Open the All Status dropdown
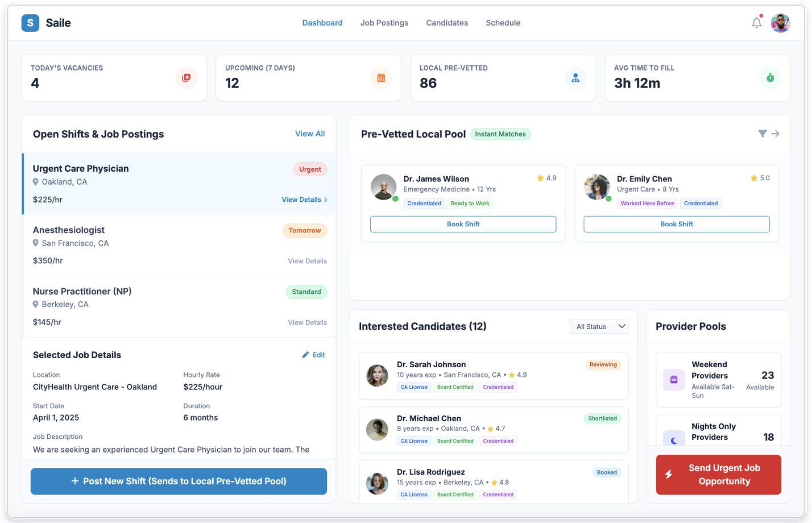The height and width of the screenshot is (523, 812). coord(599,326)
